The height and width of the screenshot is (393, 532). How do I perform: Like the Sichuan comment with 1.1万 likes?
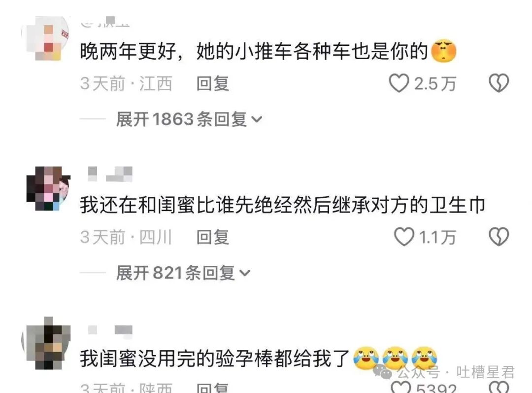[404, 237]
